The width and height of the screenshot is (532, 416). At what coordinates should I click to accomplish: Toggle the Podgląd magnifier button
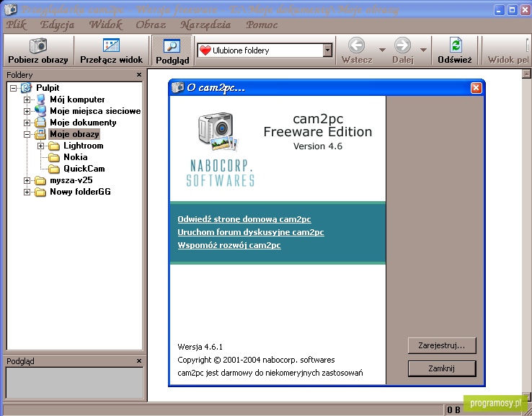(x=172, y=50)
